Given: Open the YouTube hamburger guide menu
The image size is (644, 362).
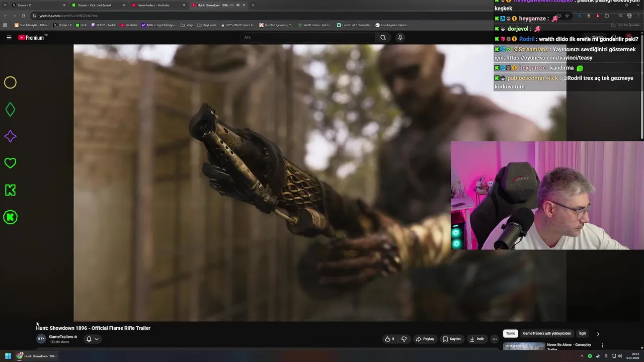Looking at the screenshot, I should pyautogui.click(x=9, y=37).
